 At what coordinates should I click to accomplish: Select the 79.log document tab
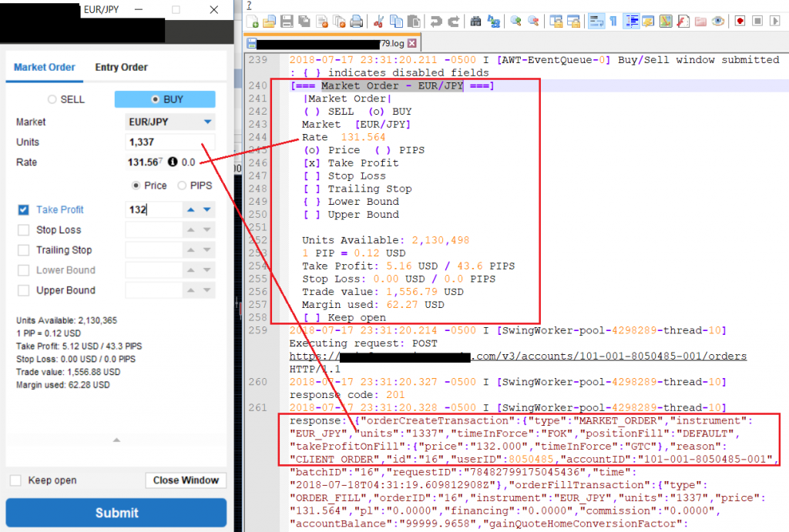click(x=331, y=43)
